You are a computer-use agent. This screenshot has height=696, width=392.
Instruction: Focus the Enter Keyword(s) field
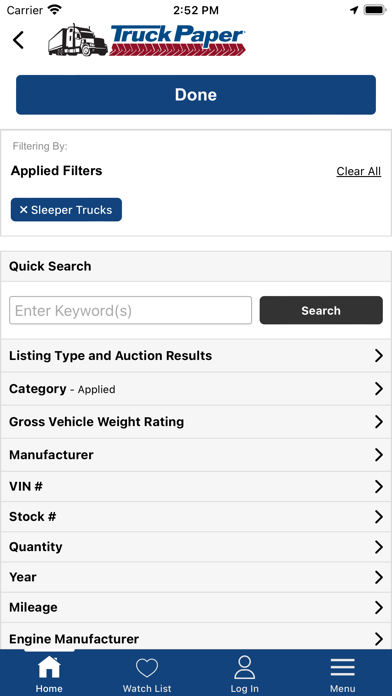[x=131, y=310]
